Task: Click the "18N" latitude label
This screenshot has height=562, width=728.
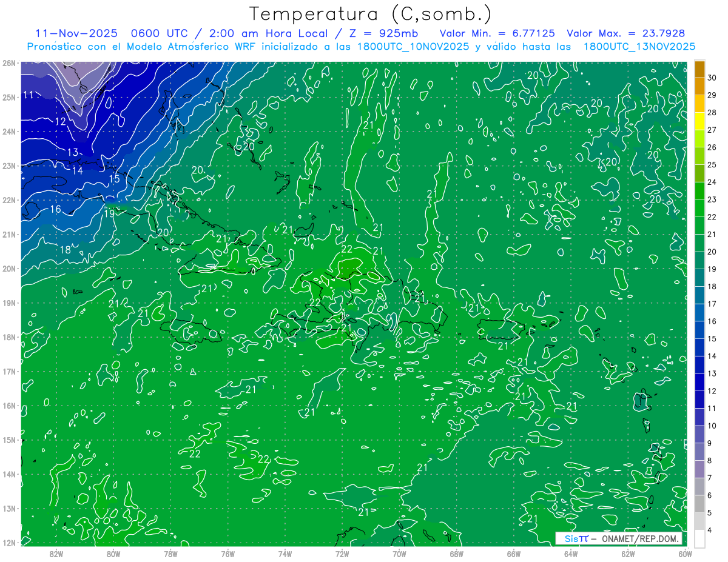Action: (9, 336)
